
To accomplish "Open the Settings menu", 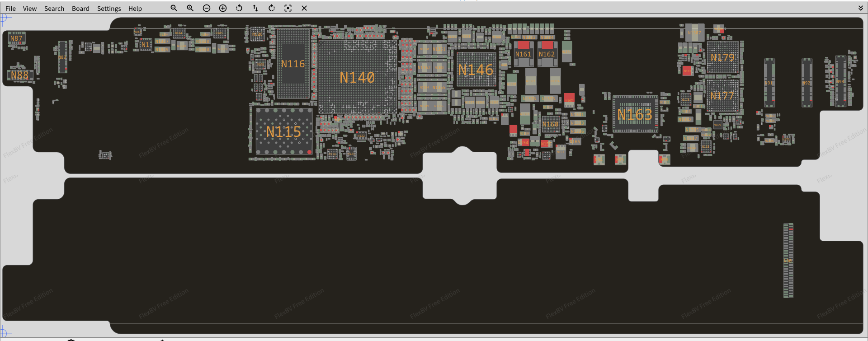I will pyautogui.click(x=109, y=9).
